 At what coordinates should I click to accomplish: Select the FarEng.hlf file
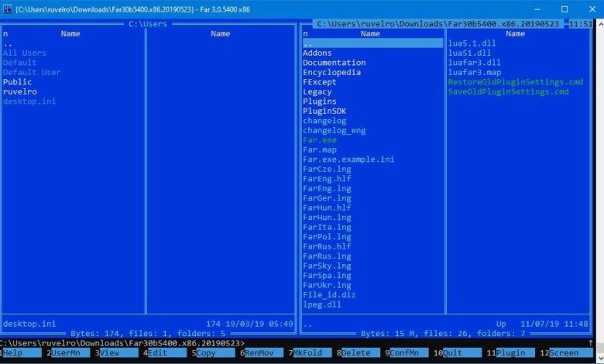click(327, 179)
